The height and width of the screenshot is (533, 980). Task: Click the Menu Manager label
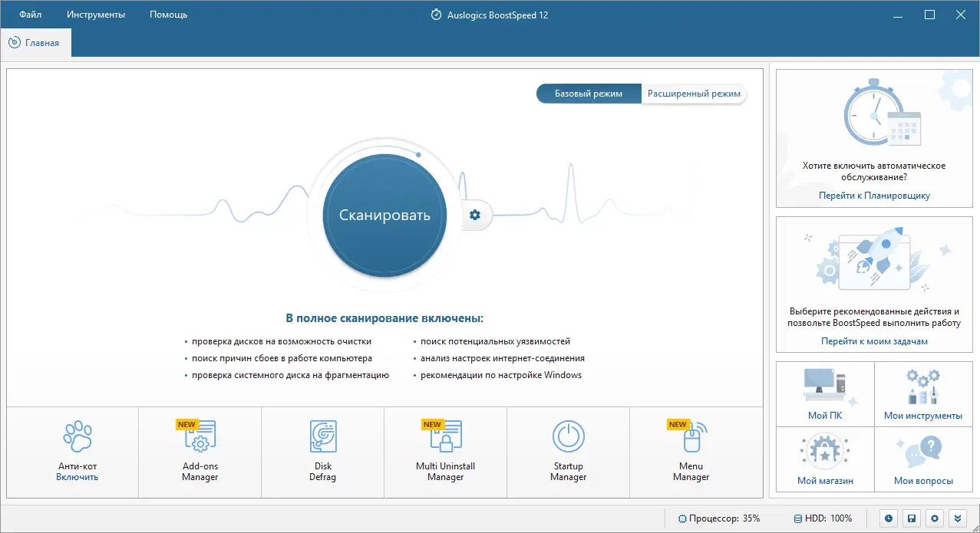tap(691, 472)
